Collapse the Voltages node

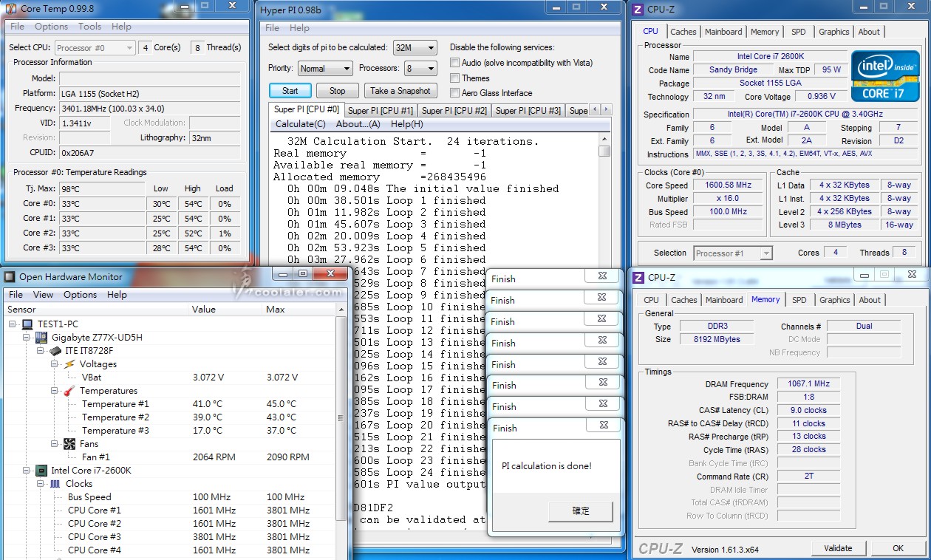[55, 364]
